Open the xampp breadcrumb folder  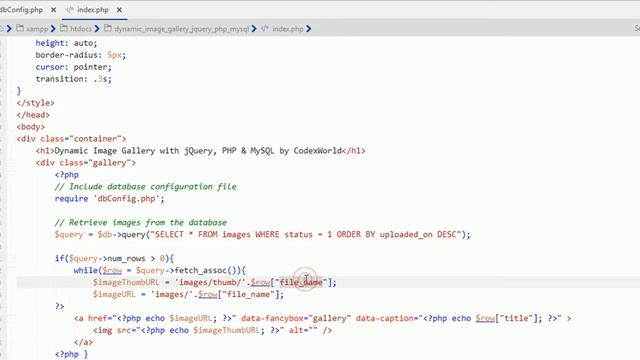(37, 29)
